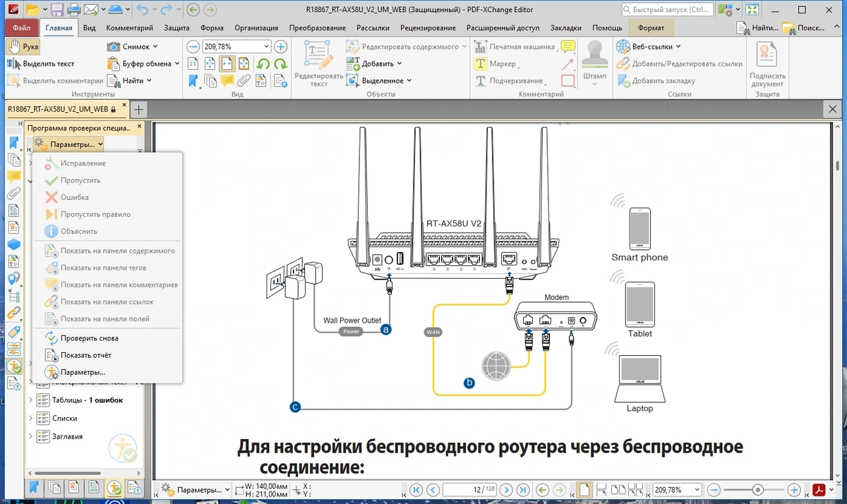Viewport: 847px width, 504px height.
Task: Go to next page button
Action: pos(506,489)
